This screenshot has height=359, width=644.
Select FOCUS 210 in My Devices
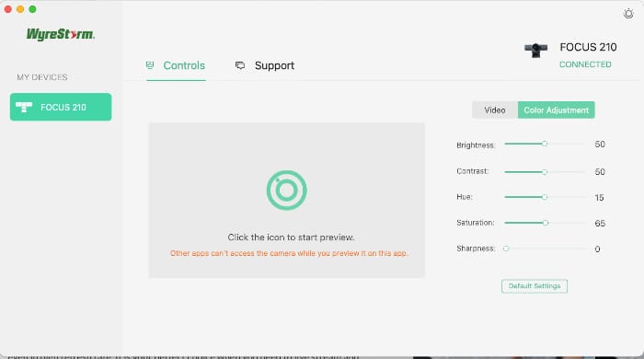click(61, 107)
